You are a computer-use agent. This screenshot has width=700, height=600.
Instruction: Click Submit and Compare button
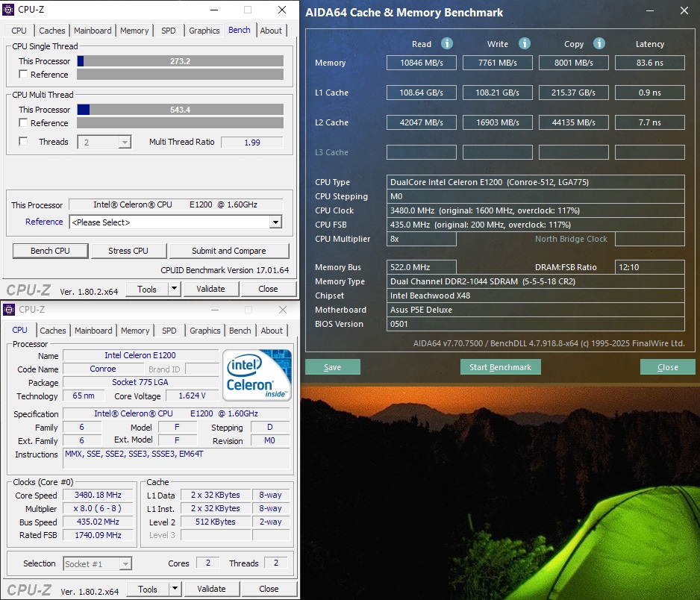click(x=229, y=251)
